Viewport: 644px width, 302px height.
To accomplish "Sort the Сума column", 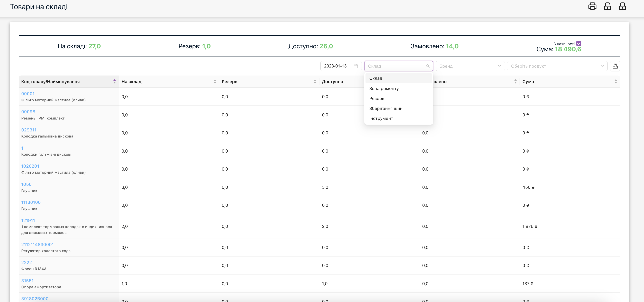I will point(616,82).
